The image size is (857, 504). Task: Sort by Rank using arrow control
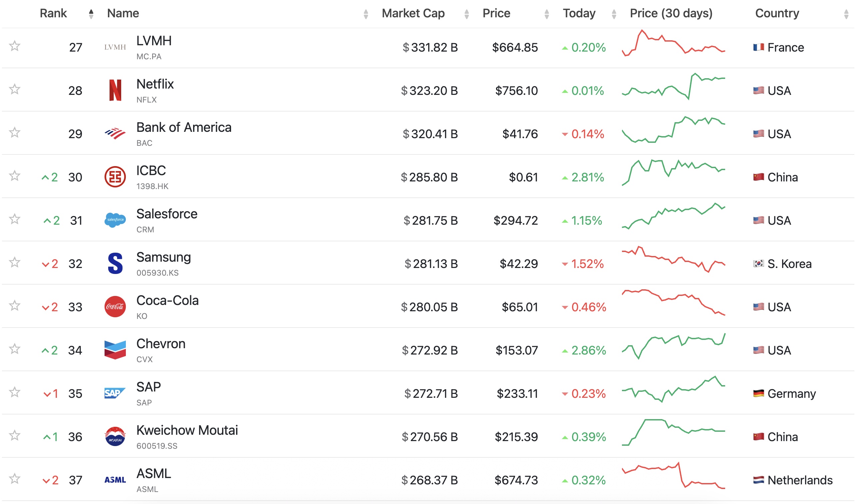(91, 14)
